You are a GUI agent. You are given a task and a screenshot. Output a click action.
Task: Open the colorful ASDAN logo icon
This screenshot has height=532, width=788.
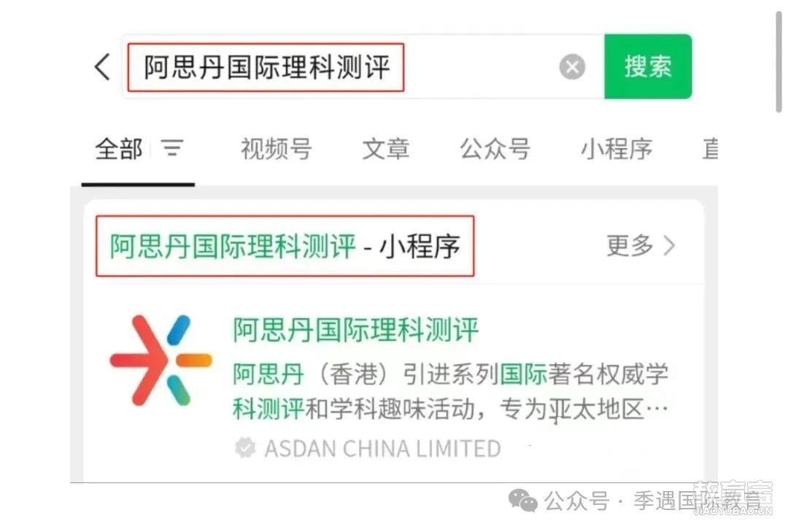pos(161,360)
